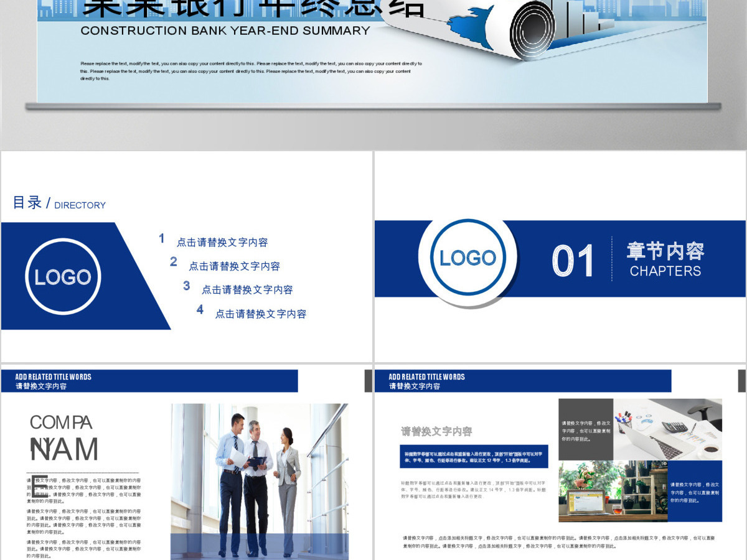Image resolution: width=747 pixels, height=560 pixels.
Task: Click the LOGO circle on the chapter slide
Action: coord(467,258)
